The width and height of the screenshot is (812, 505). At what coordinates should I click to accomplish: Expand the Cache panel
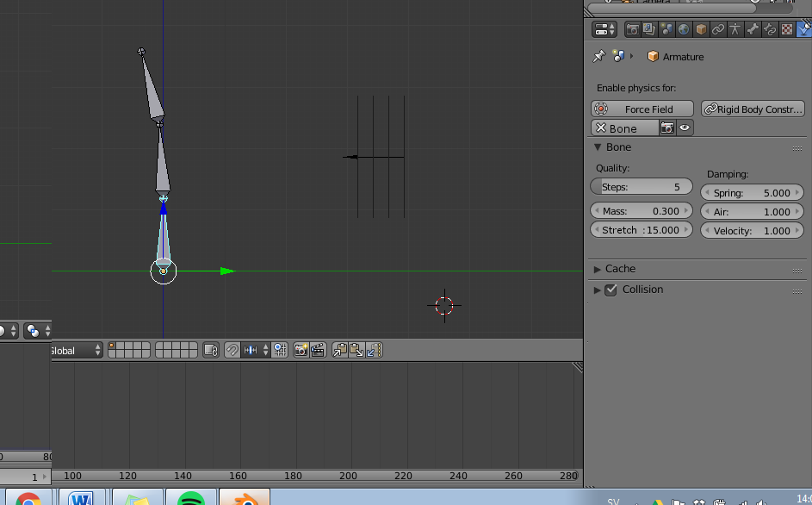point(597,269)
